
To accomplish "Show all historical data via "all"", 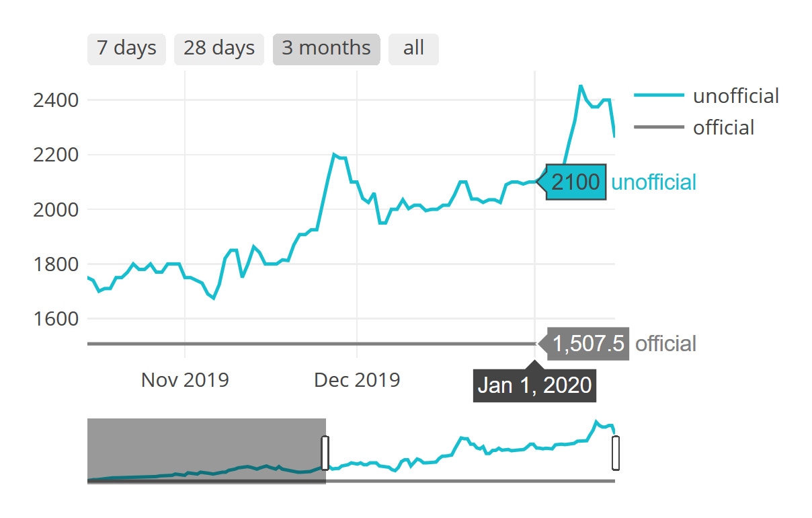I will point(413,48).
